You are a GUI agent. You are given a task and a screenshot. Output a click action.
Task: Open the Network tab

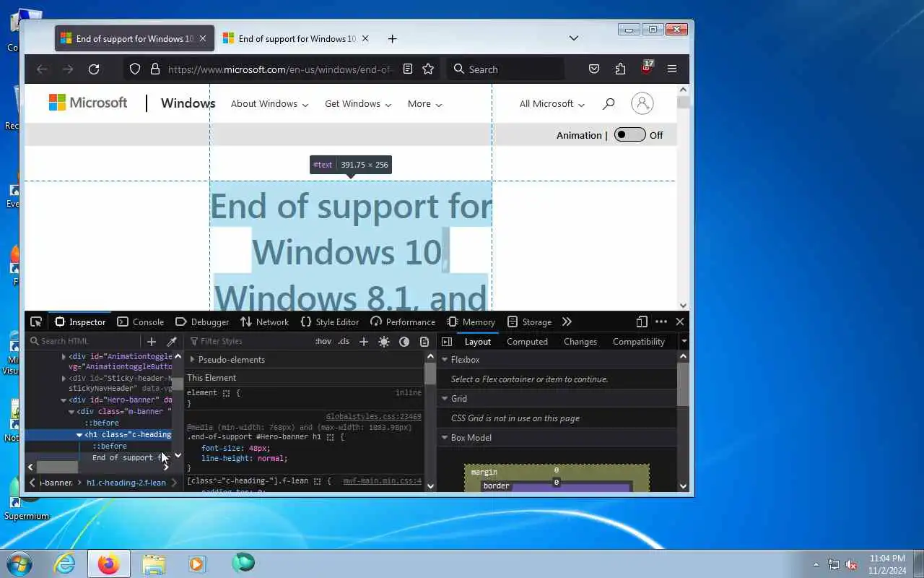click(x=264, y=322)
